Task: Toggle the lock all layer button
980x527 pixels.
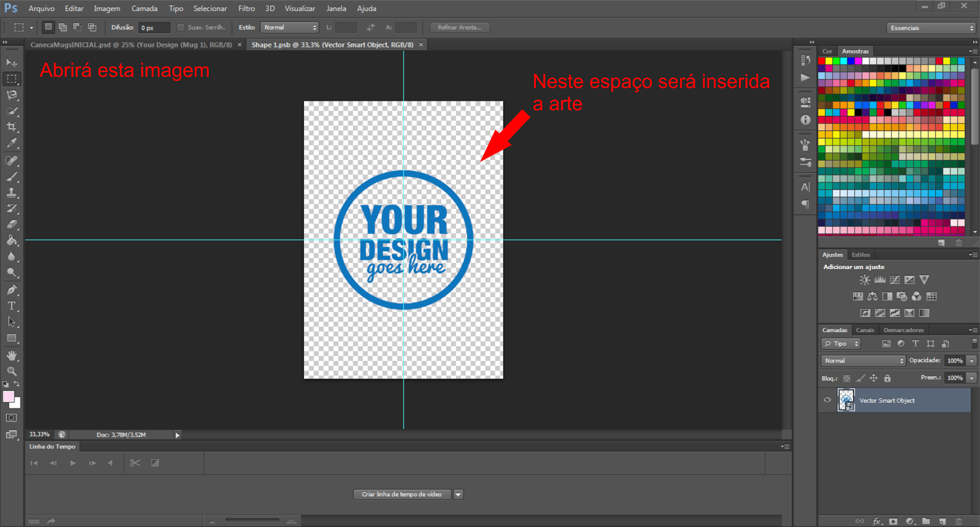Action: [x=888, y=378]
